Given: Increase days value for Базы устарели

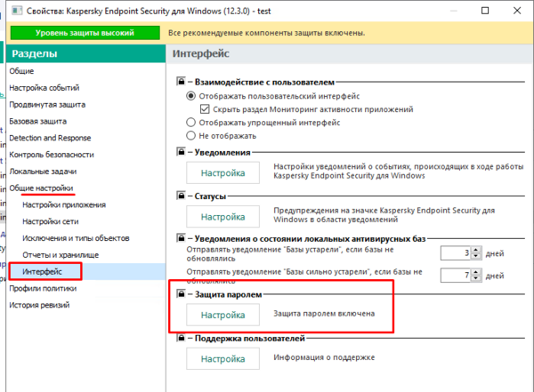Looking at the screenshot, I should (x=476, y=250).
